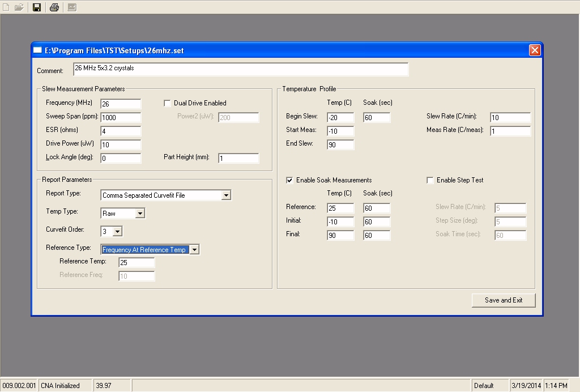This screenshot has width=580, height=392.
Task: Click the Begin Slew temperature field
Action: [340, 117]
